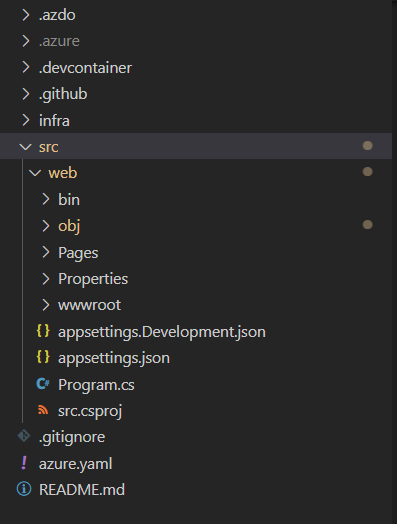
Task: Click the info icon for README.md
Action: pos(24,489)
